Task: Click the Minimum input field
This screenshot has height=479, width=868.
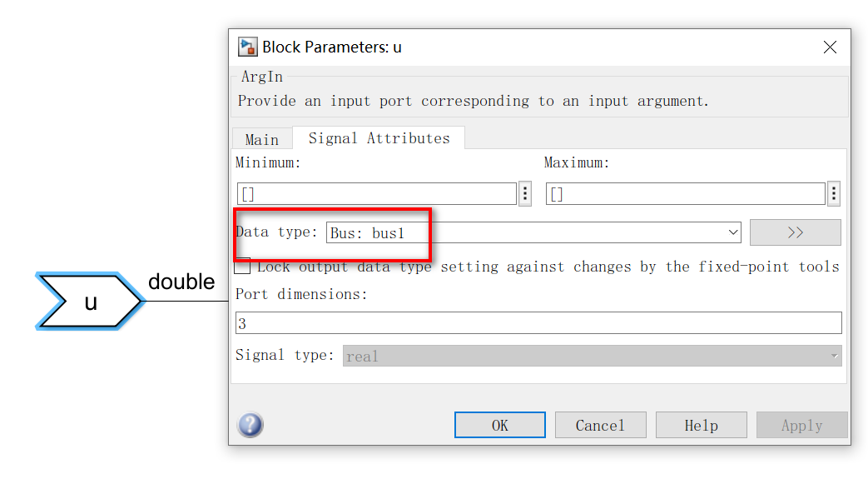Action: (377, 194)
